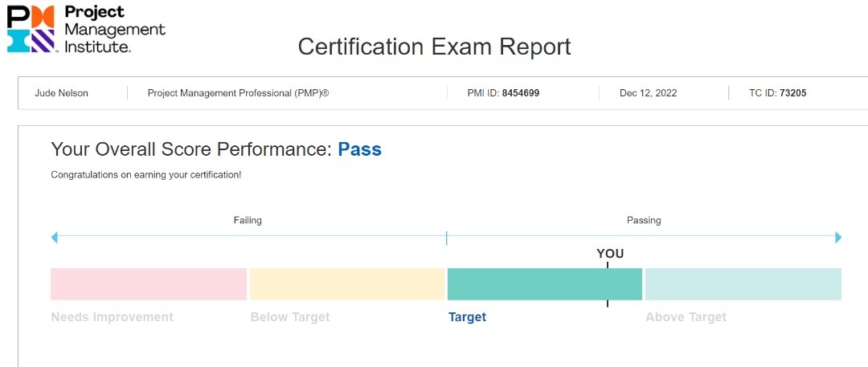The height and width of the screenshot is (367, 868).
Task: Select the teal Target bar
Action: click(x=545, y=284)
